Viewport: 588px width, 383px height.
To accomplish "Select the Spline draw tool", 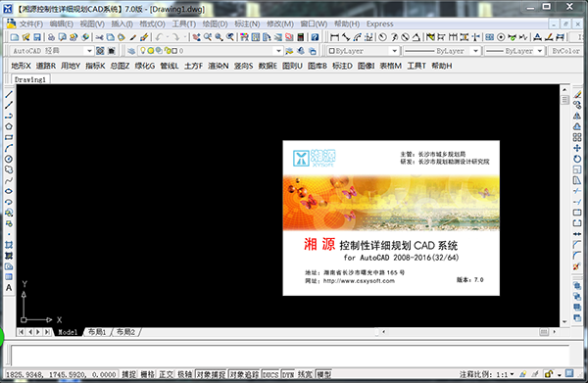I will click(9, 180).
